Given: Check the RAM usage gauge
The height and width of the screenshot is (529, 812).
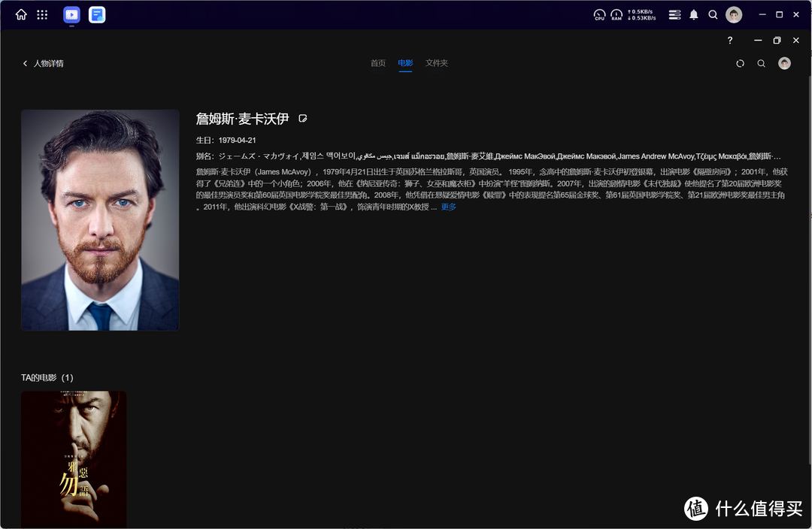Looking at the screenshot, I should [617, 14].
